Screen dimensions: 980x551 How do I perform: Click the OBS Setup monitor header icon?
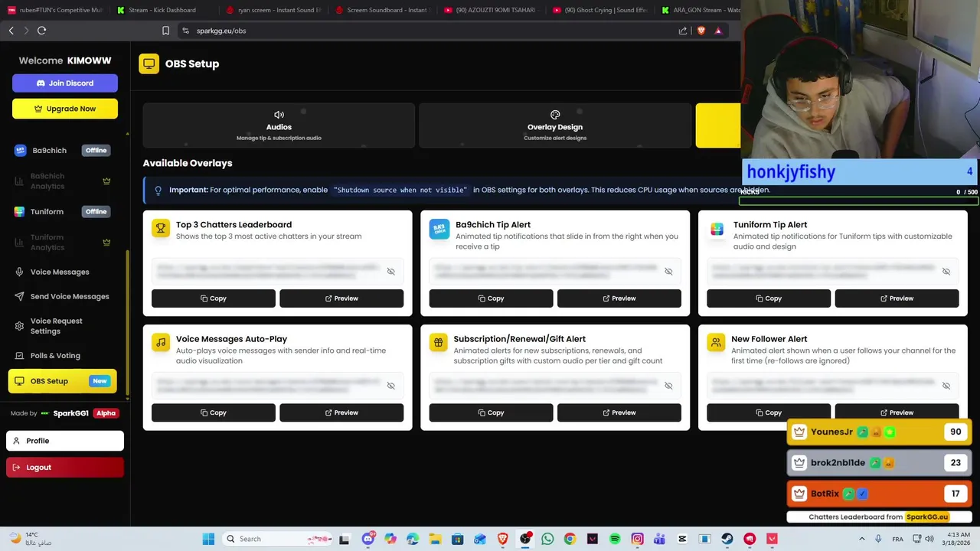click(149, 64)
